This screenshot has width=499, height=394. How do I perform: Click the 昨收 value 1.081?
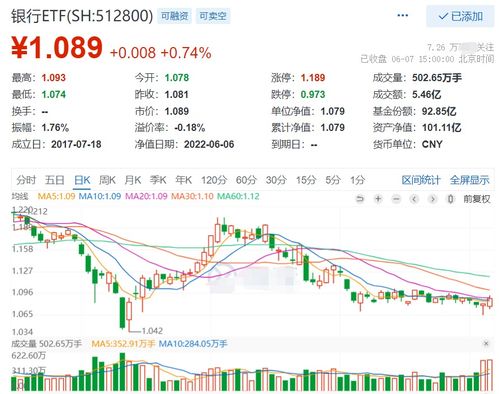177,94
